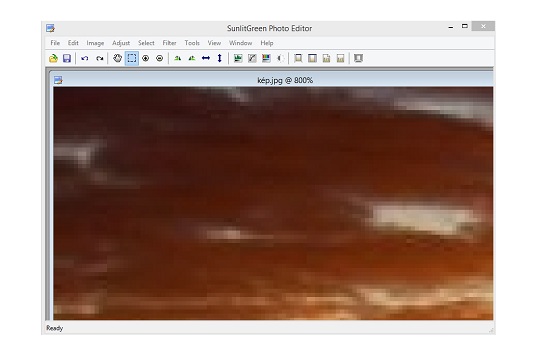Click the first frame icon after contrast
The height and width of the screenshot is (364, 550).
[x=298, y=58]
